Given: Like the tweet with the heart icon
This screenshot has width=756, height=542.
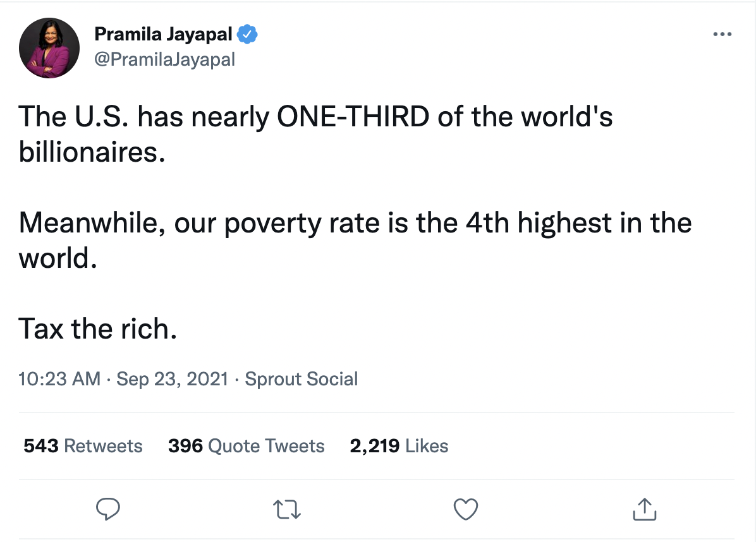Looking at the screenshot, I should (466, 509).
